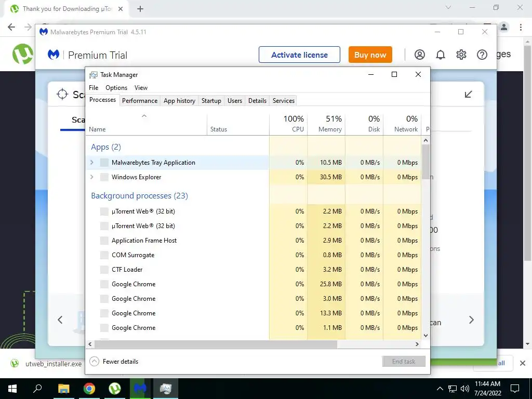
Task: Sort processes by Memory column
Action: click(326, 124)
